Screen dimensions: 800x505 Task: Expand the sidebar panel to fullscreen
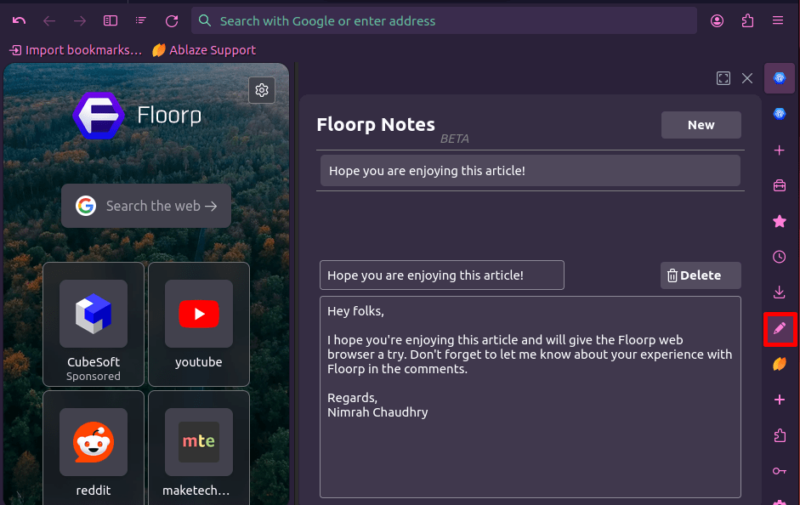click(723, 78)
